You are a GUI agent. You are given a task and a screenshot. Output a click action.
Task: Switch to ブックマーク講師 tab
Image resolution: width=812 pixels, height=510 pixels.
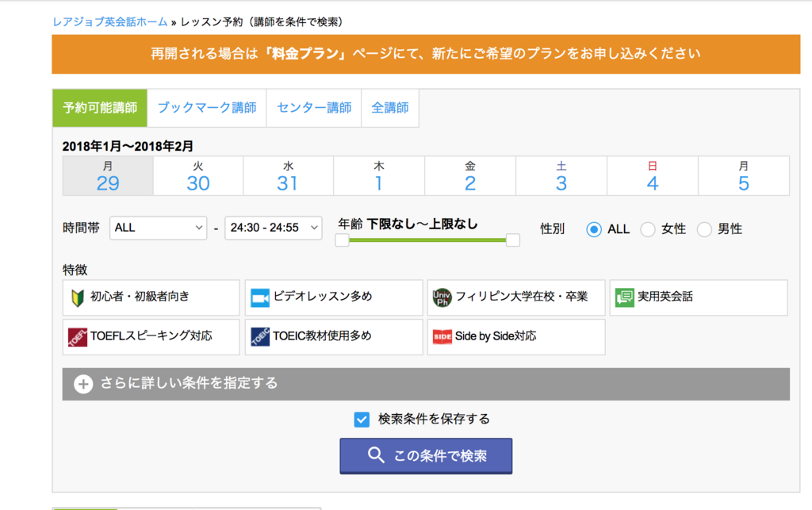coord(207,108)
